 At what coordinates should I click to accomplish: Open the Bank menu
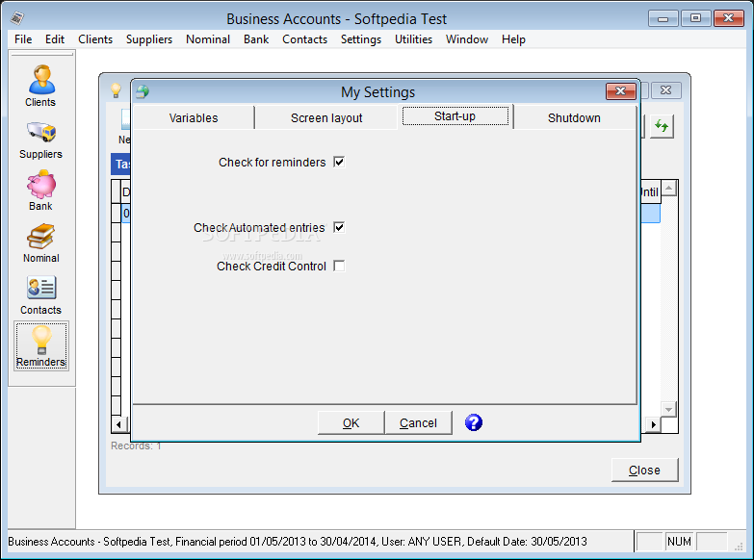point(256,39)
